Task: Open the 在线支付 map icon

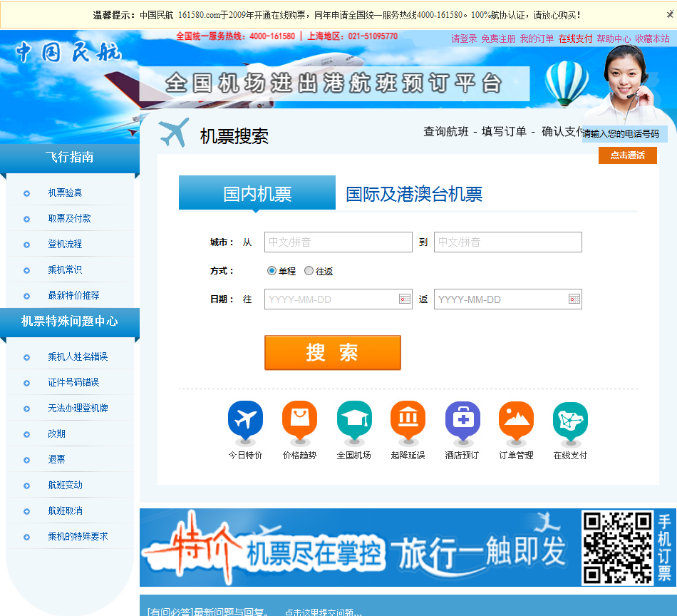Action: (x=570, y=423)
